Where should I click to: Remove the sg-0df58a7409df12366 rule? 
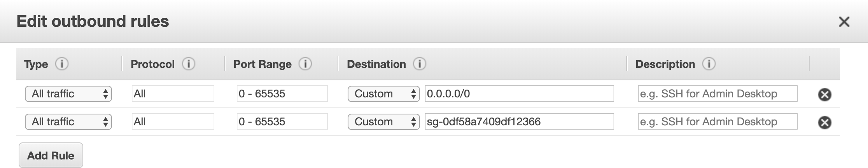824,122
